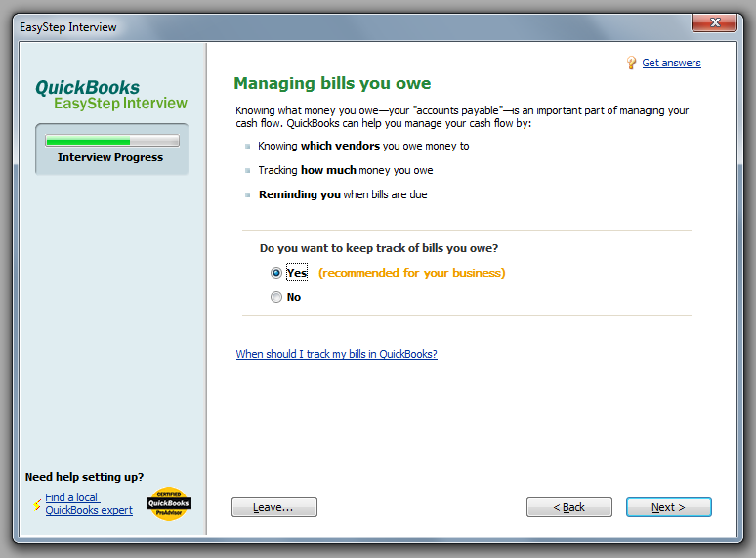Open the Get answers link
This screenshot has height=558, width=756.
click(671, 63)
